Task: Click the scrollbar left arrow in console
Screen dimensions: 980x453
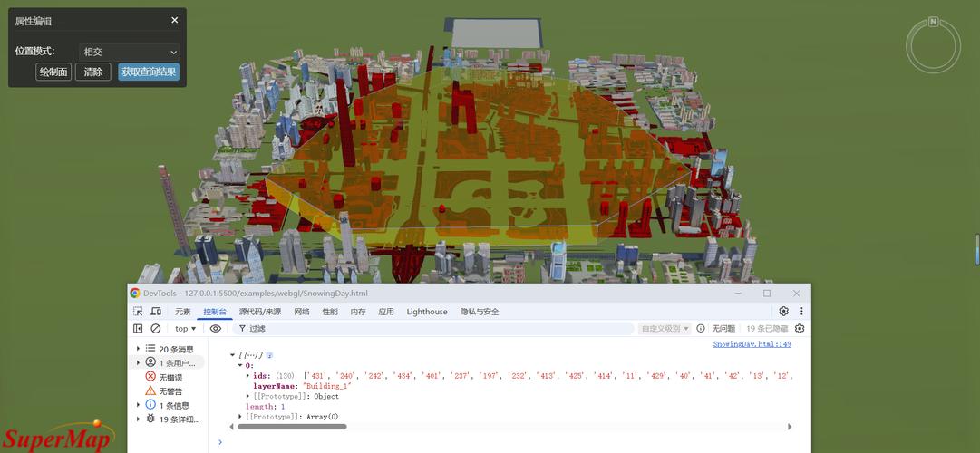Action: (x=232, y=427)
